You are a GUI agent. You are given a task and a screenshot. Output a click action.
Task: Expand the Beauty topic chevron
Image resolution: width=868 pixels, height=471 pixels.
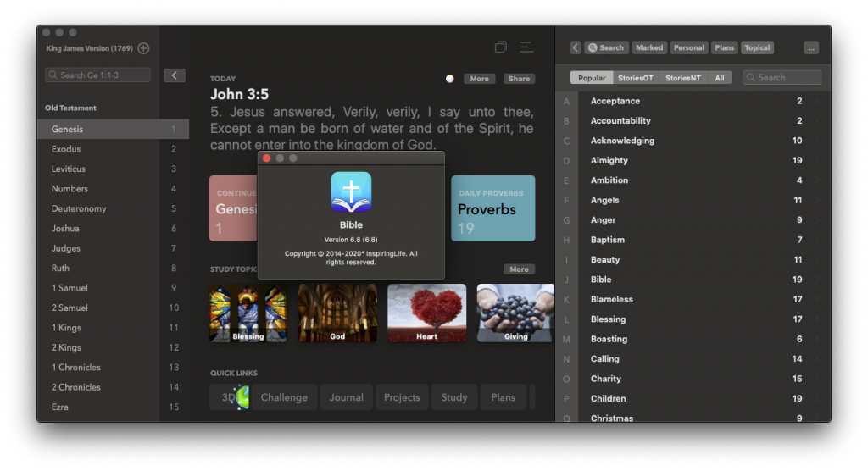pos(816,259)
